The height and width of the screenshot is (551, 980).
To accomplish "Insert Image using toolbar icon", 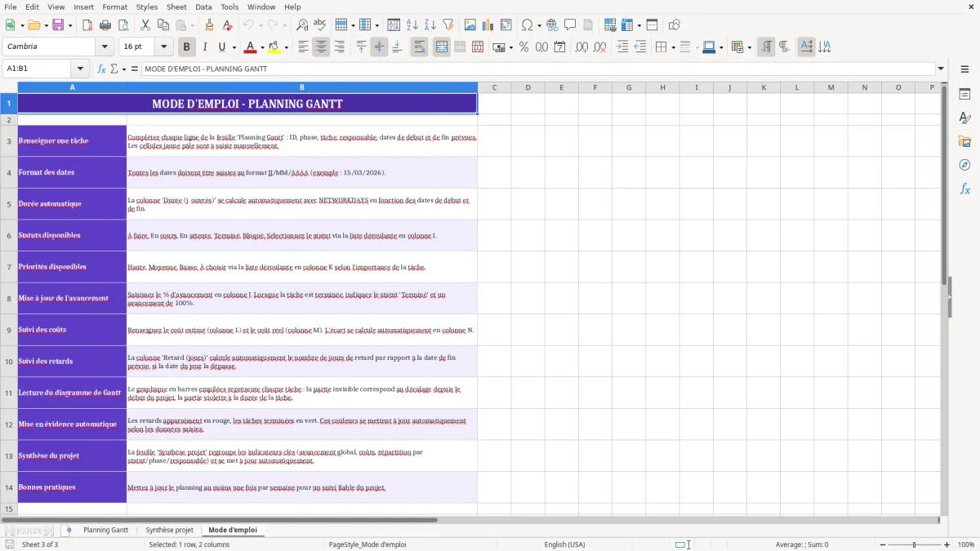I will tap(470, 25).
